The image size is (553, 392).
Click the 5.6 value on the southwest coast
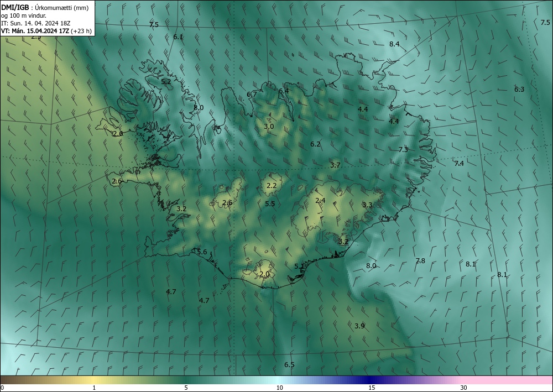click(x=202, y=252)
